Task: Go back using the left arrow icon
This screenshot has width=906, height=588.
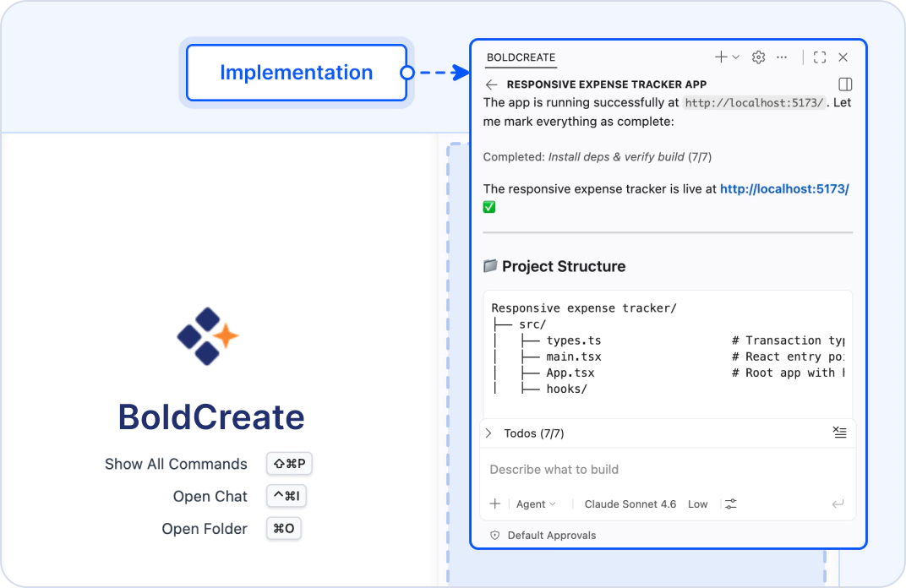Action: 491,85
